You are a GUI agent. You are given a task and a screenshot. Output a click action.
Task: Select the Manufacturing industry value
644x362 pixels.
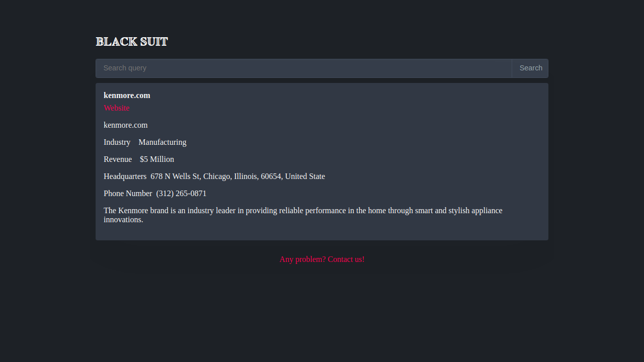pyautogui.click(x=162, y=142)
